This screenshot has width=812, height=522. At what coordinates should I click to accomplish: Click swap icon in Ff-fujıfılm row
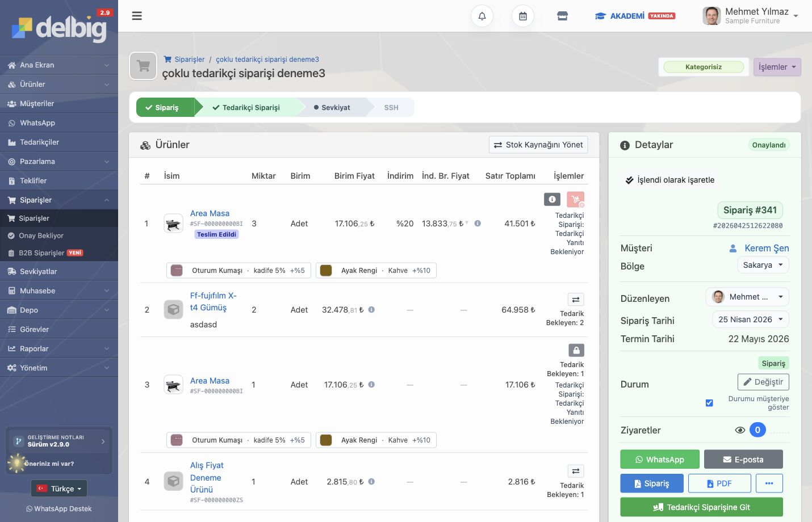[x=576, y=300]
